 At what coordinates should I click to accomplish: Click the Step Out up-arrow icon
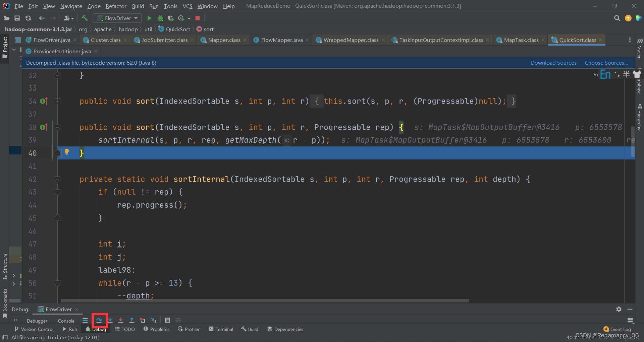point(132,320)
